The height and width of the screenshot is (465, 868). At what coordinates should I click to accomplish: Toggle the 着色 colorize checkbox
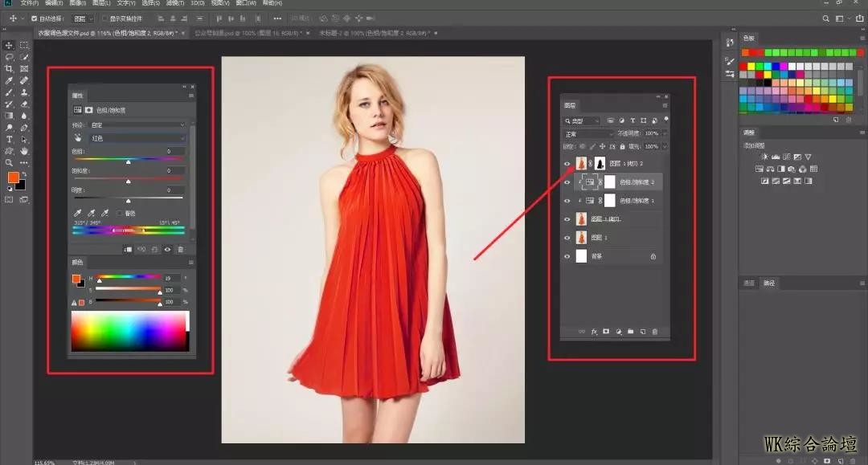point(121,213)
